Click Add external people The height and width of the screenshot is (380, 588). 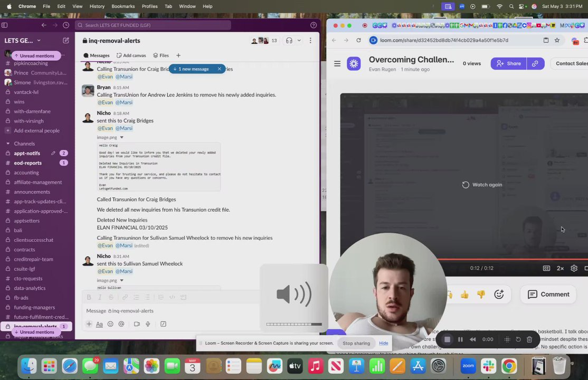pyautogui.click(x=36, y=130)
